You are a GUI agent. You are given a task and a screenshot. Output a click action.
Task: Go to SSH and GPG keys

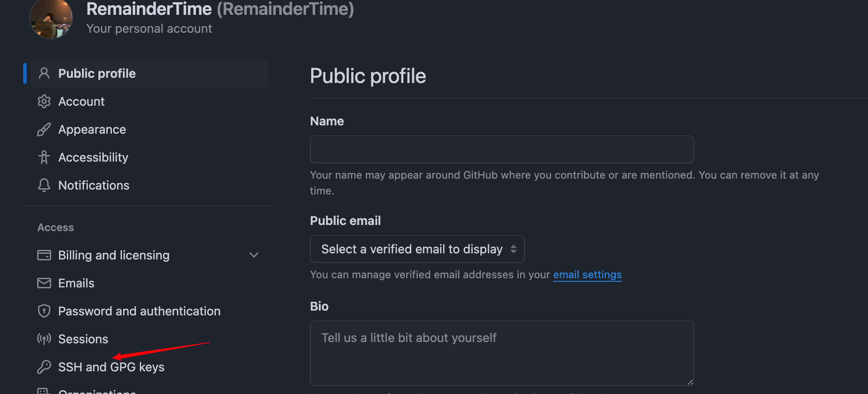point(111,367)
